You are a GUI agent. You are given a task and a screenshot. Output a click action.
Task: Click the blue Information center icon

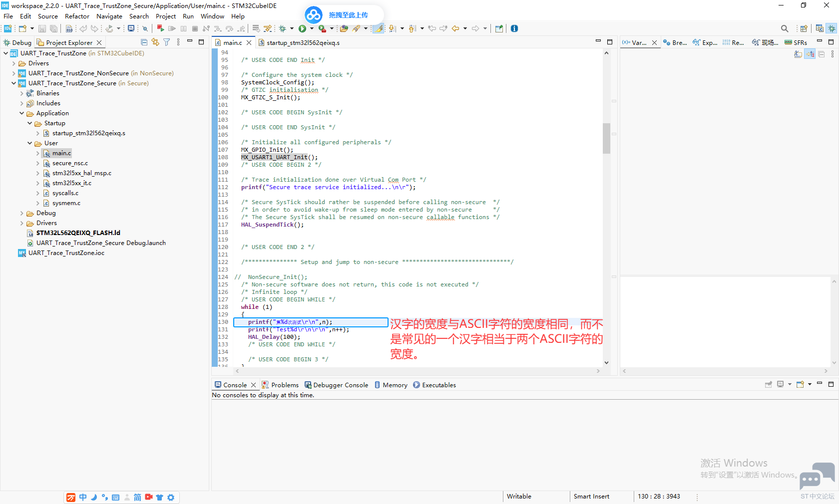click(514, 28)
